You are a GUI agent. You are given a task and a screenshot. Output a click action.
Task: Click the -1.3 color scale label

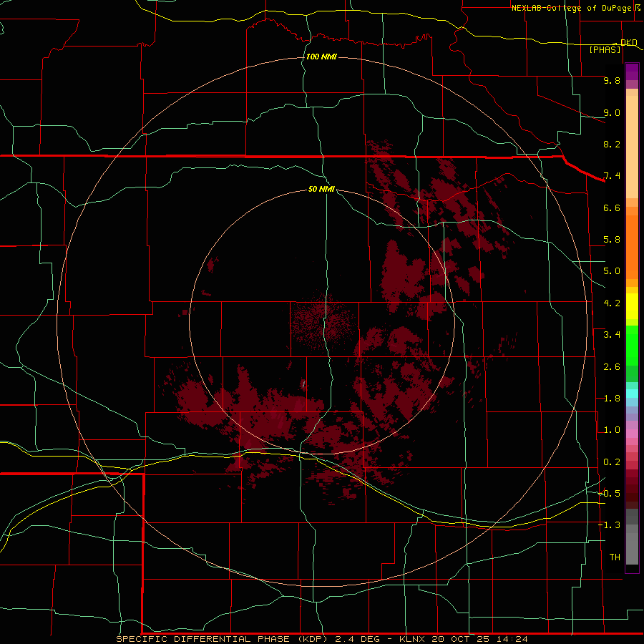(609, 525)
